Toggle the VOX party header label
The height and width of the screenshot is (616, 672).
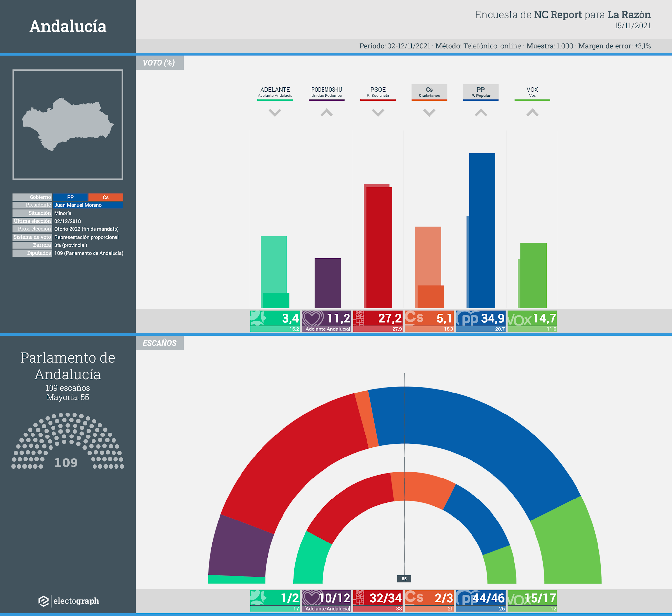tap(532, 92)
